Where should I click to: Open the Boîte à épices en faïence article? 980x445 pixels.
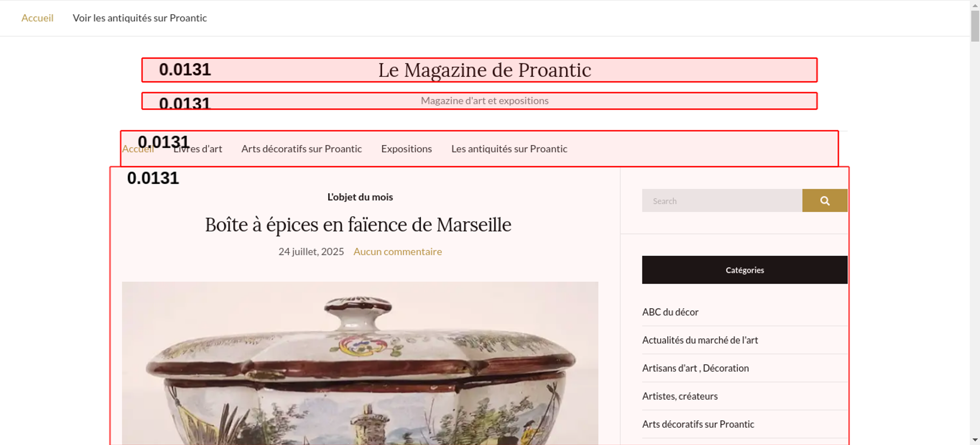(x=358, y=224)
